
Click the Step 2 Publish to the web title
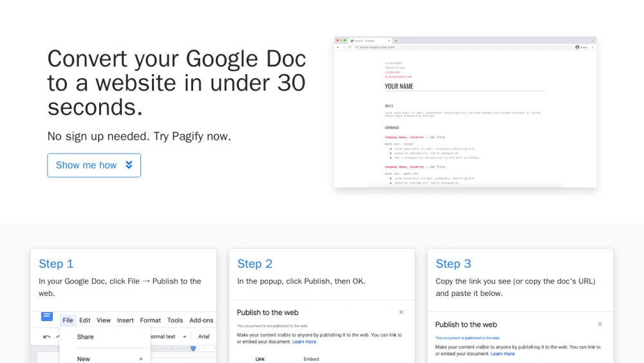pyautogui.click(x=268, y=313)
